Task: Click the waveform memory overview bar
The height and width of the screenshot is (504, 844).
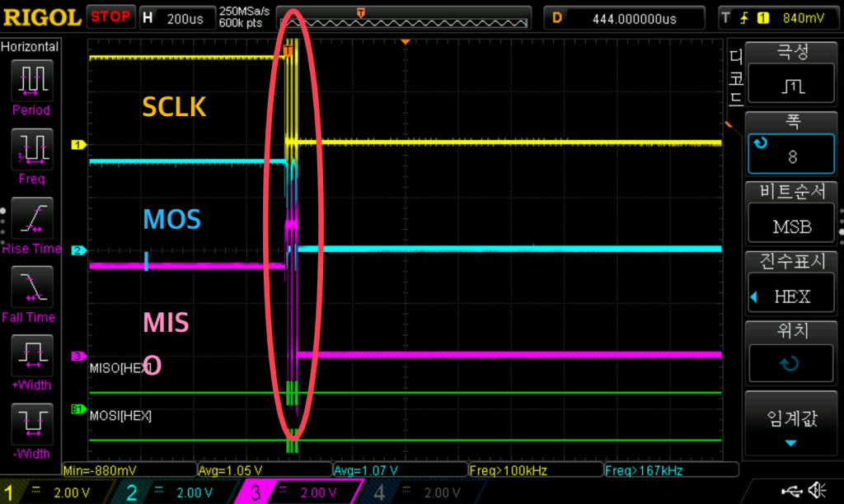Action: (404, 20)
